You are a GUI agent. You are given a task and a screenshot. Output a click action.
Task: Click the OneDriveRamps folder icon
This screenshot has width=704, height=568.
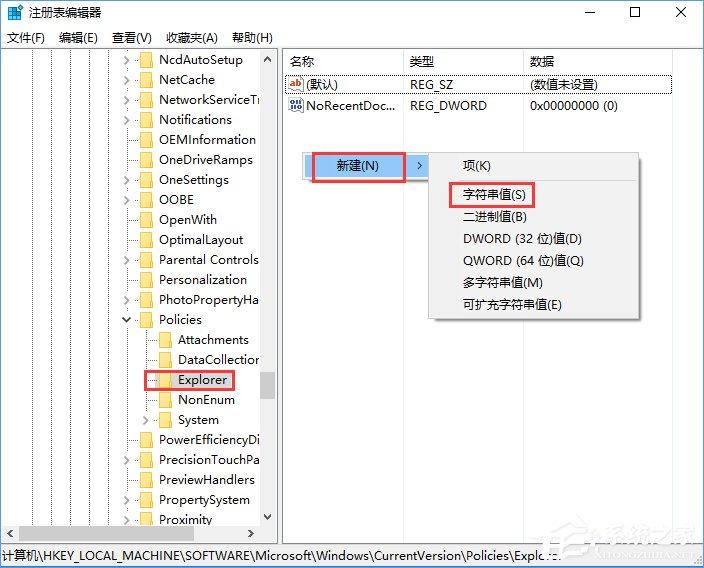[x=146, y=160]
